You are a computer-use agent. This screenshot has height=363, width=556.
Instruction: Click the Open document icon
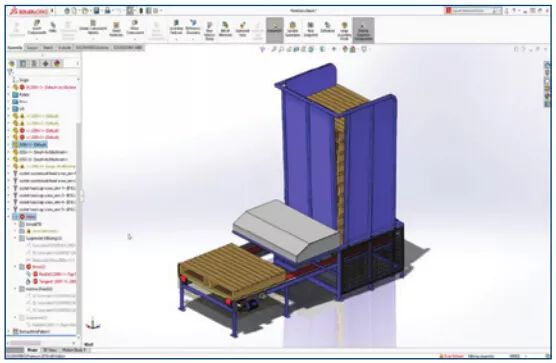85,11
